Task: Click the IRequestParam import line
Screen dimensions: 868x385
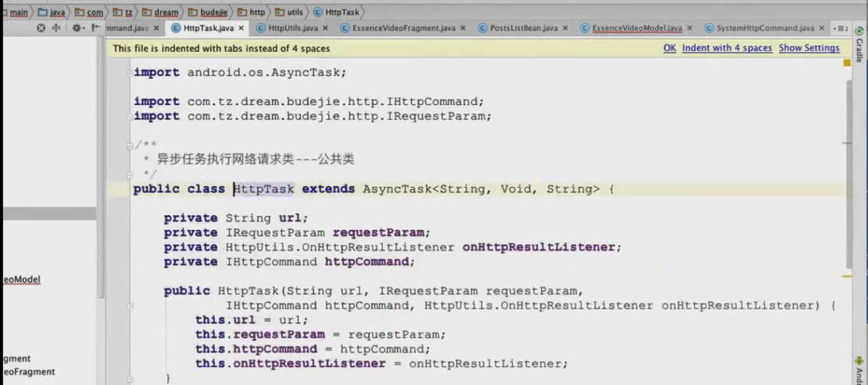Action: click(x=313, y=117)
